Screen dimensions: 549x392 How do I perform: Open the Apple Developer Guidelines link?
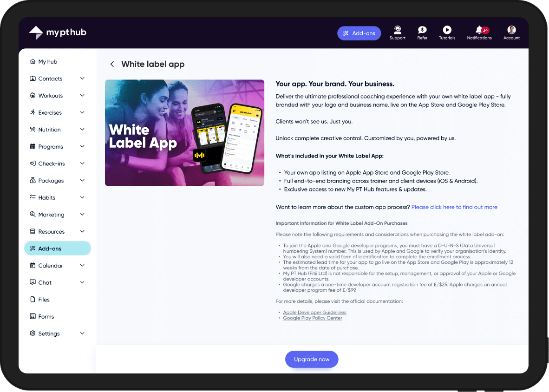click(x=314, y=313)
